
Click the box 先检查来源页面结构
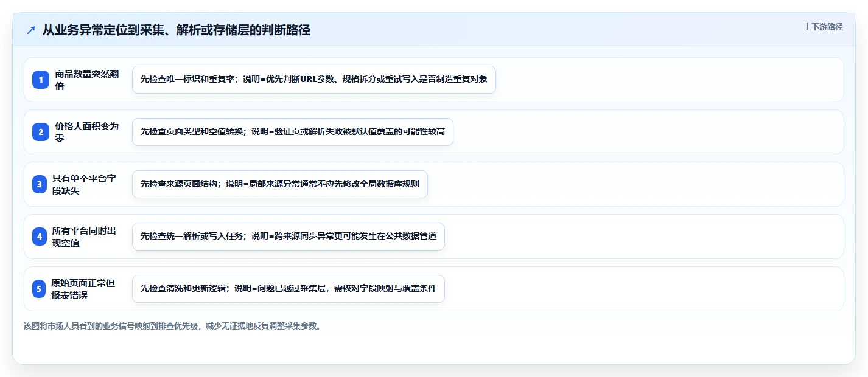pos(280,184)
